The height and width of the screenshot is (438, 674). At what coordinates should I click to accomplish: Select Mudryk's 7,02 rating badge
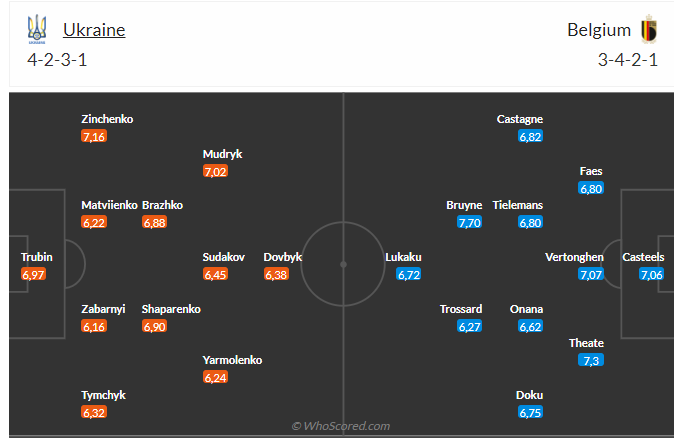215,172
